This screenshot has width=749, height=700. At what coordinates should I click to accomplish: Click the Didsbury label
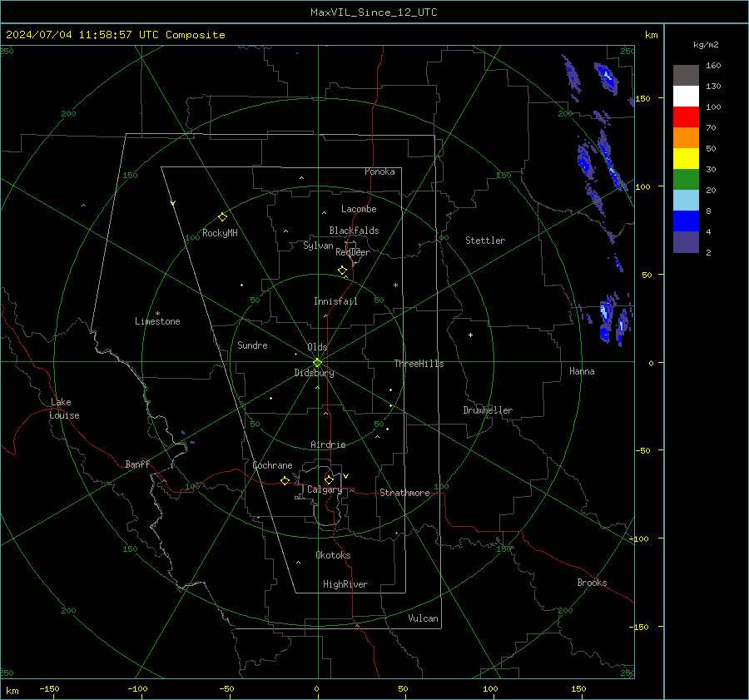(x=314, y=373)
